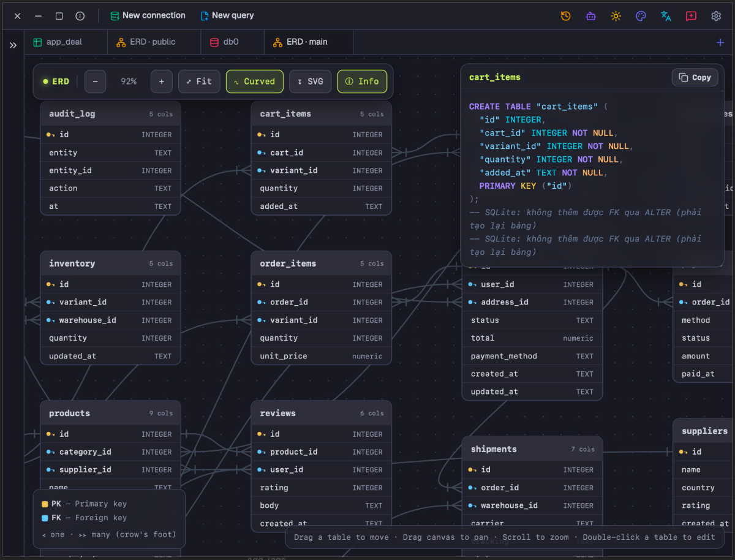Viewport: 735px width, 560px height.
Task: Click the products table header
Action: [x=110, y=414]
